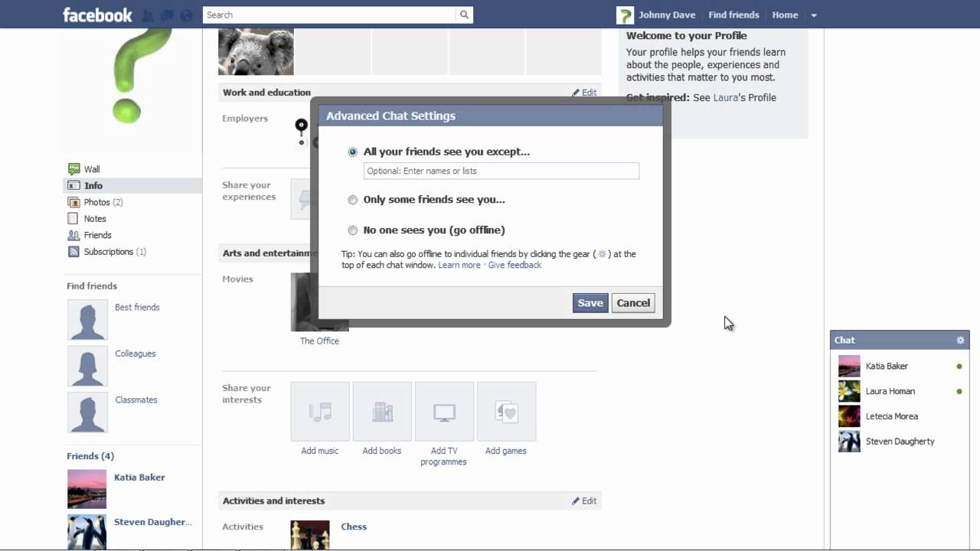
Task: Click the Facebook logo
Action: 97,15
